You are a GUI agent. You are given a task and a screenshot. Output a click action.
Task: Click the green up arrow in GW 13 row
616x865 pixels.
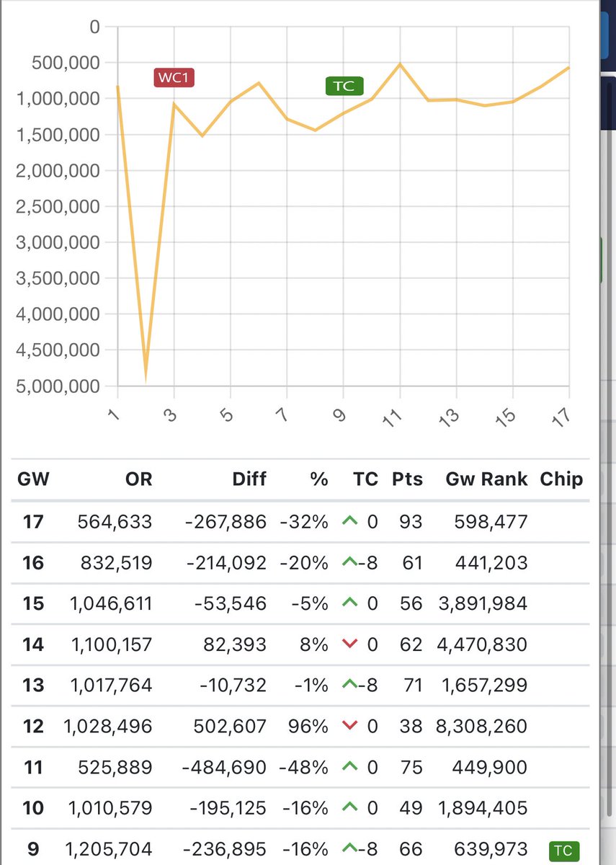click(351, 684)
